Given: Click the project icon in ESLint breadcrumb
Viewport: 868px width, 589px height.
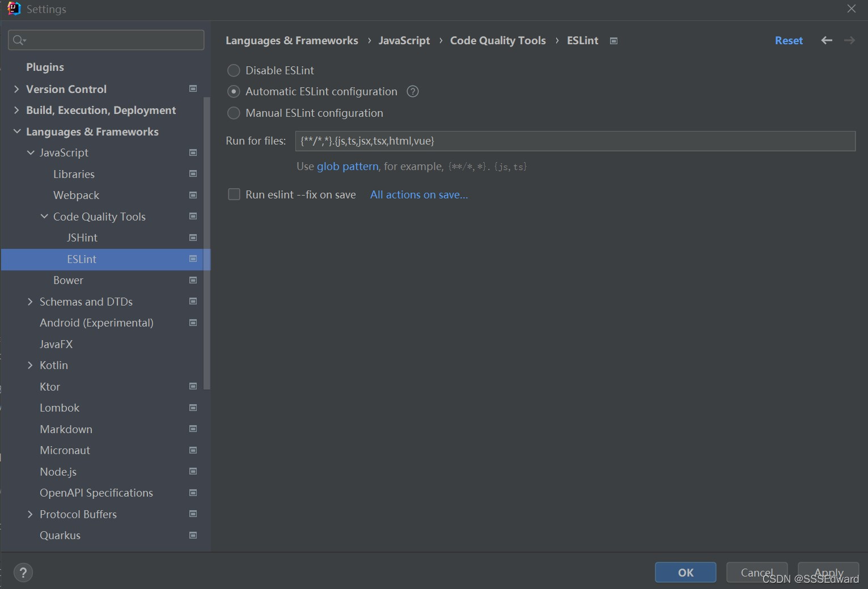Looking at the screenshot, I should 613,41.
